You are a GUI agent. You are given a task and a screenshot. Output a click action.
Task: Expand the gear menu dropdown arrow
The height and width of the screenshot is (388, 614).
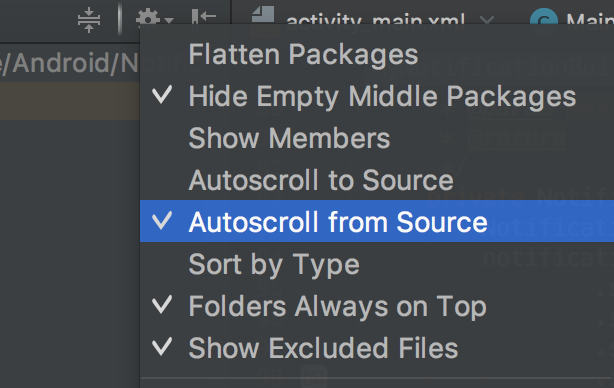[169, 20]
